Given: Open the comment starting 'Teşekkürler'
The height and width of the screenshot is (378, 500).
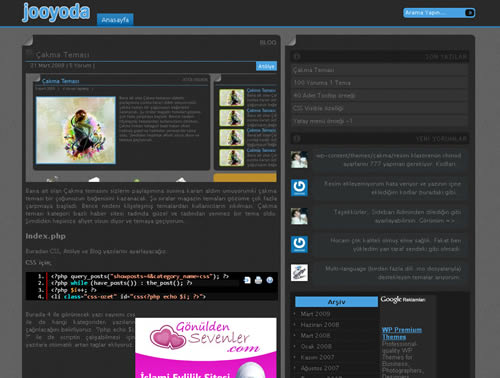Looking at the screenshot, I should 389,216.
